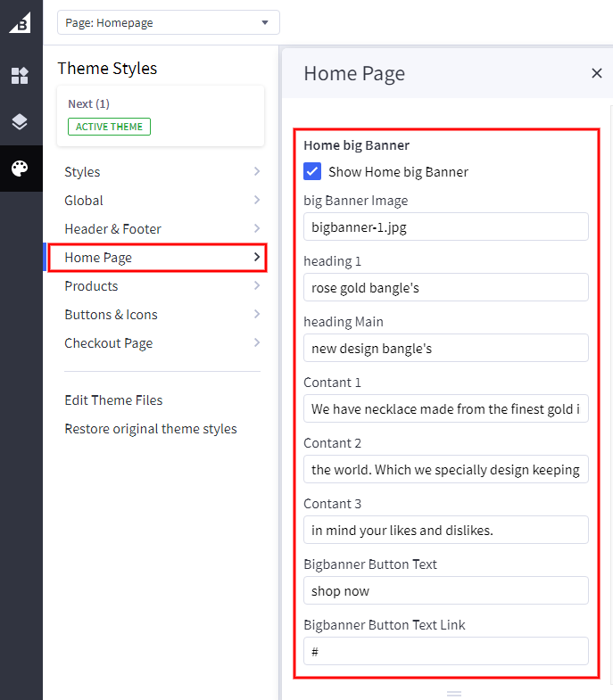Open Checkout Page settings

(161, 343)
